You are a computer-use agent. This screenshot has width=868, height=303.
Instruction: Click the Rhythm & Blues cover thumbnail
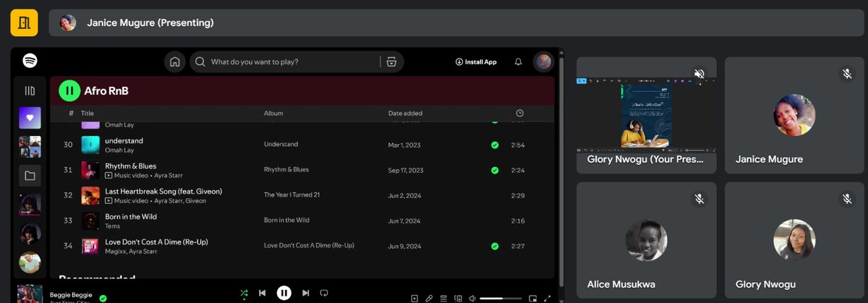point(90,170)
